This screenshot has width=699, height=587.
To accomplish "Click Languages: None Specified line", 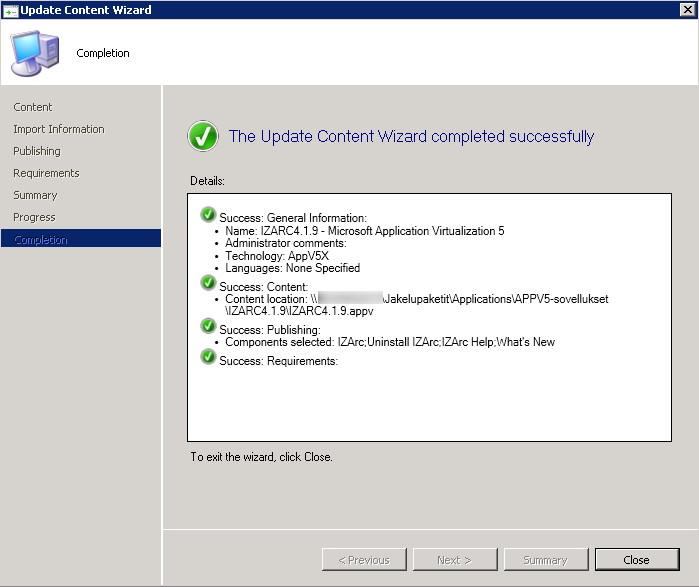I will point(292,268).
